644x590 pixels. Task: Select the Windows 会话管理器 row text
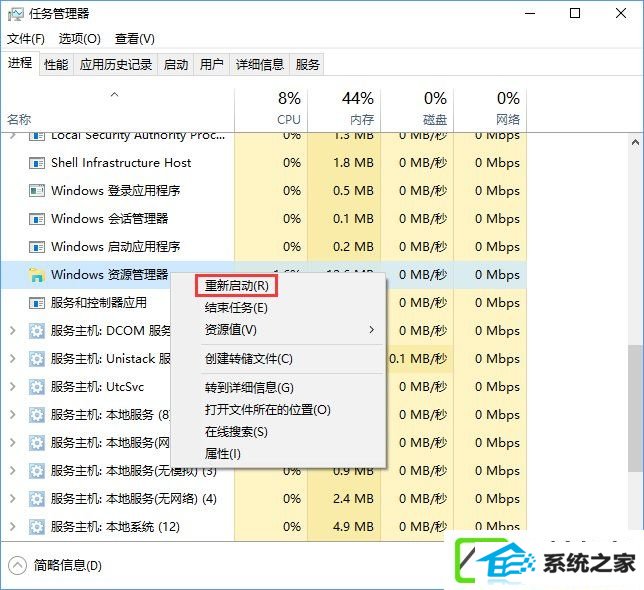110,219
